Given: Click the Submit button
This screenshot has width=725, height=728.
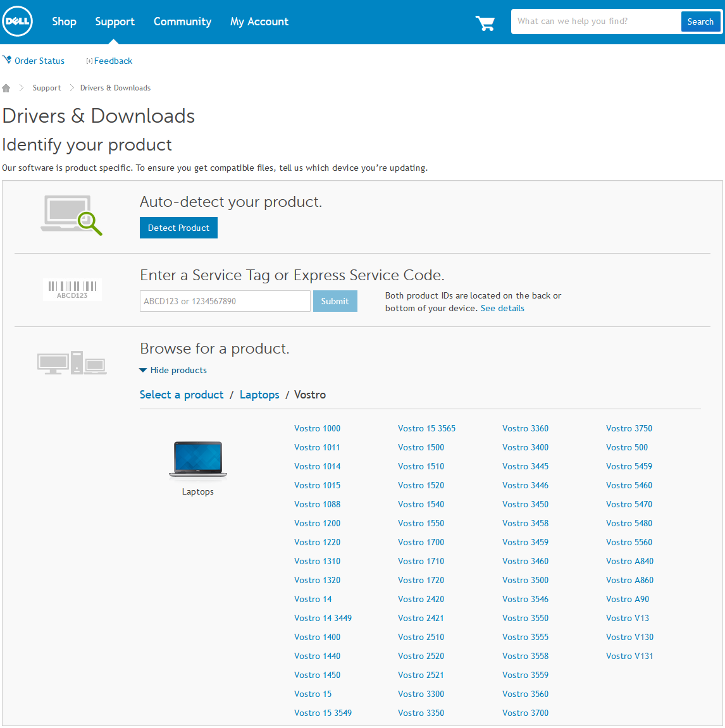Looking at the screenshot, I should click(x=335, y=301).
